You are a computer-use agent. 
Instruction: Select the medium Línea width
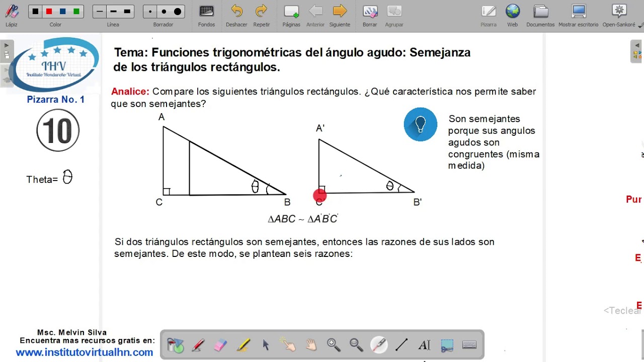[x=113, y=12]
